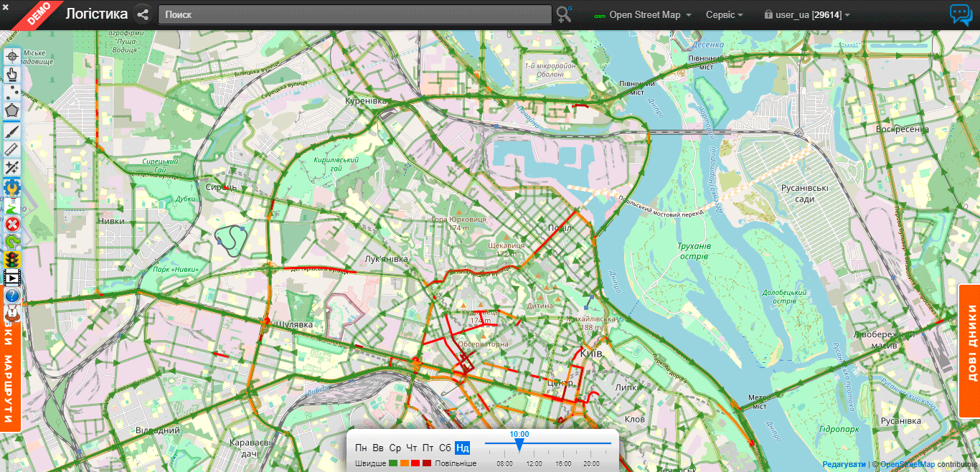Screen dimensions: 980x472
Task: Click the share icon beside Логістика
Action: (x=143, y=14)
